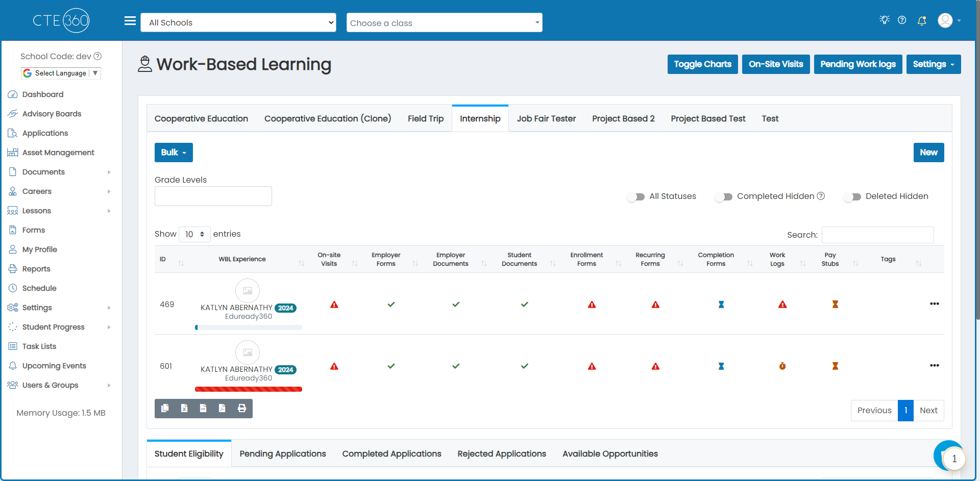Switch to the Field Trip tab
The height and width of the screenshot is (481, 980).
426,118
